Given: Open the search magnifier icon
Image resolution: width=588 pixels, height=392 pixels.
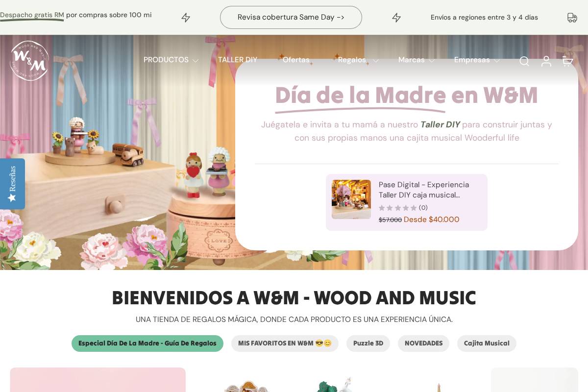Looking at the screenshot, I should [x=524, y=61].
